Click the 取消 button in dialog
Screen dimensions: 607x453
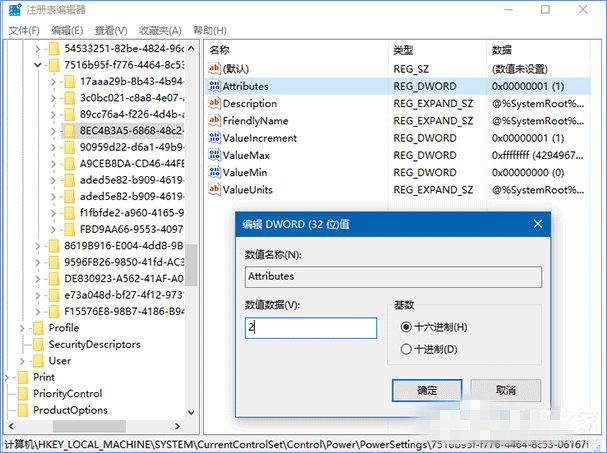(x=505, y=390)
